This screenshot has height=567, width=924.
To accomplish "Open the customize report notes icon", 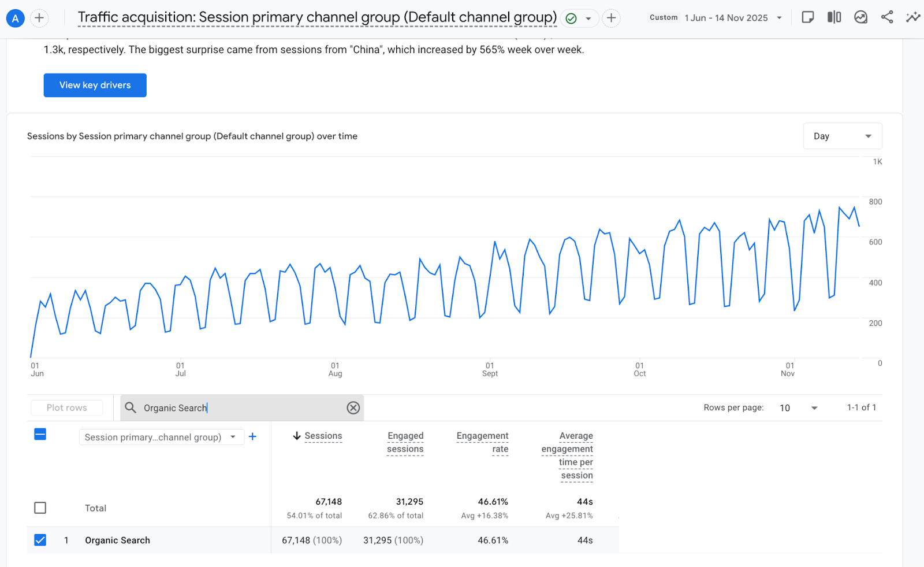I will pos(808,17).
